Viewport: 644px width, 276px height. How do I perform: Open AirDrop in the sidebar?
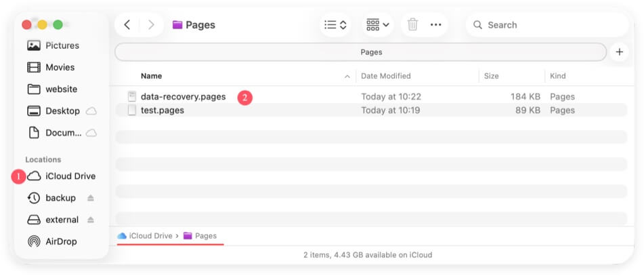51,241
